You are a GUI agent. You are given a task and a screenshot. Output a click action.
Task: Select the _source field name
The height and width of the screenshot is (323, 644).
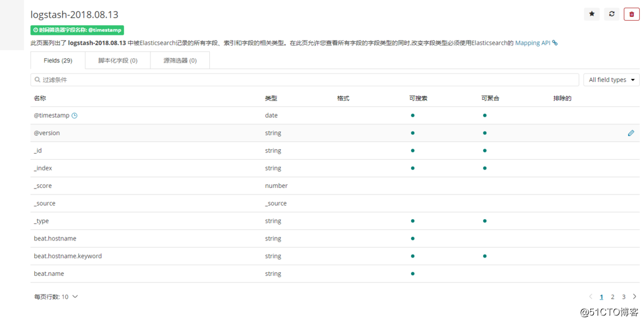[44, 203]
